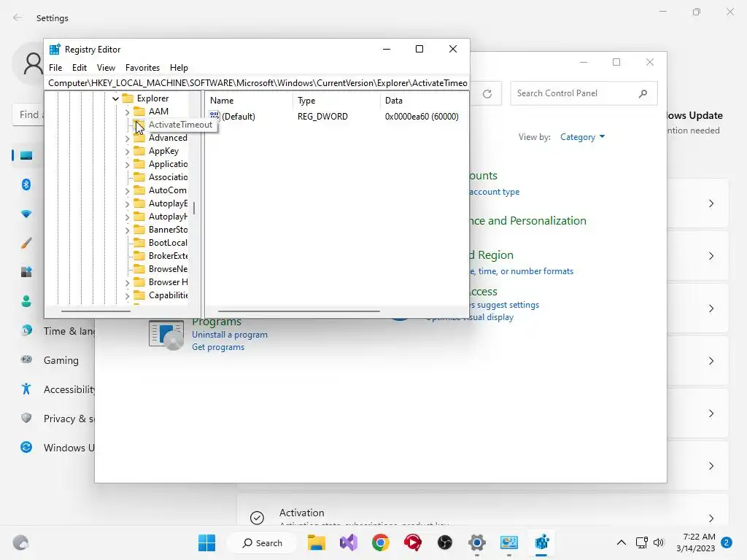Image resolution: width=747 pixels, height=560 pixels.
Task: Open the Help menu in Registry Editor
Action: (x=179, y=68)
